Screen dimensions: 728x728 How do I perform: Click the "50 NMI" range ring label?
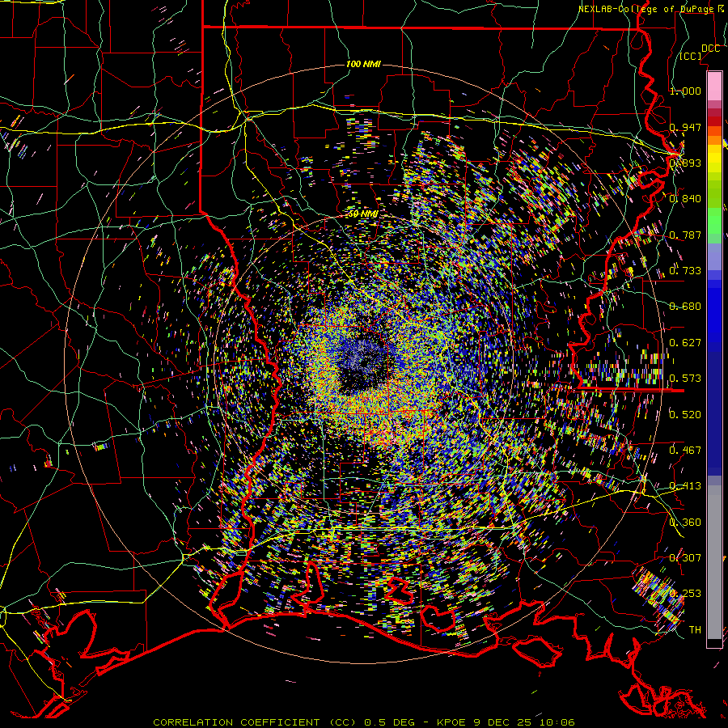click(363, 214)
